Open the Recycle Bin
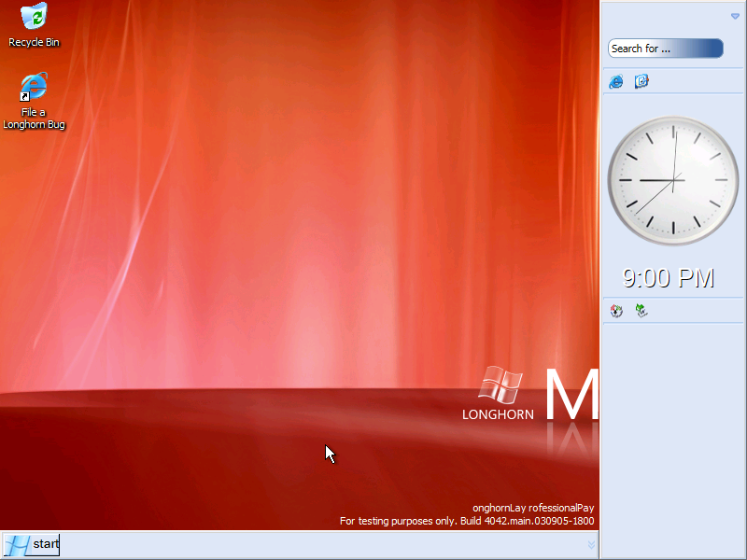This screenshot has height=560, width=747. click(x=34, y=16)
